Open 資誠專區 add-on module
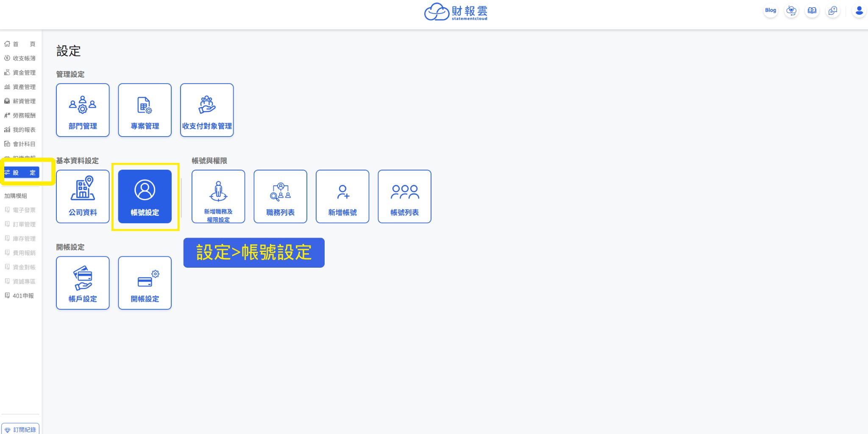The image size is (868, 434). [x=20, y=281]
